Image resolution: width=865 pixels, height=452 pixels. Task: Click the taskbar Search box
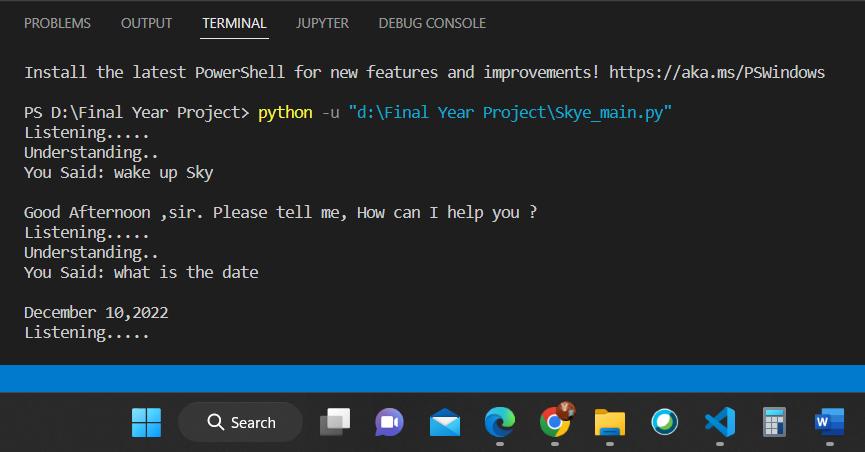tap(241, 423)
